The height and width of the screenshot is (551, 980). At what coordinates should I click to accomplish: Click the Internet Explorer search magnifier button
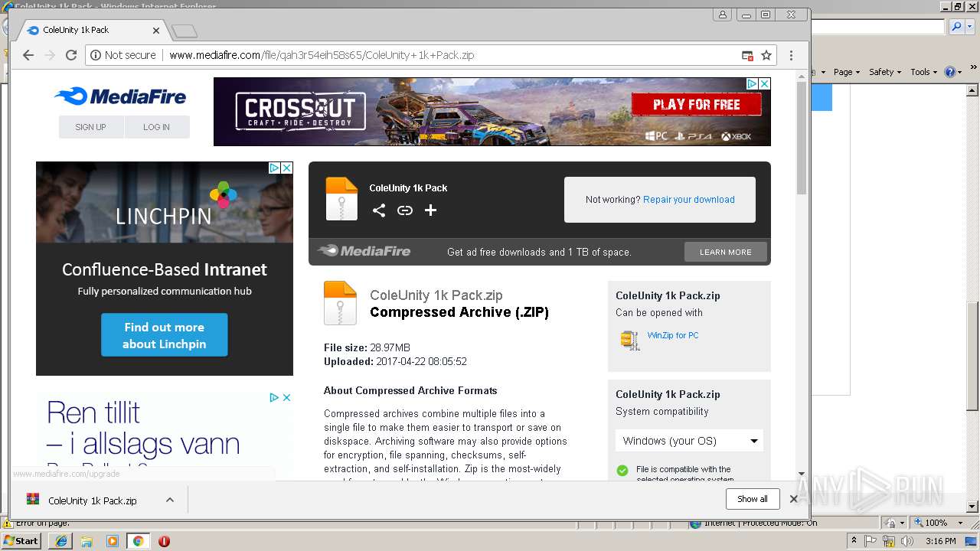tap(956, 27)
